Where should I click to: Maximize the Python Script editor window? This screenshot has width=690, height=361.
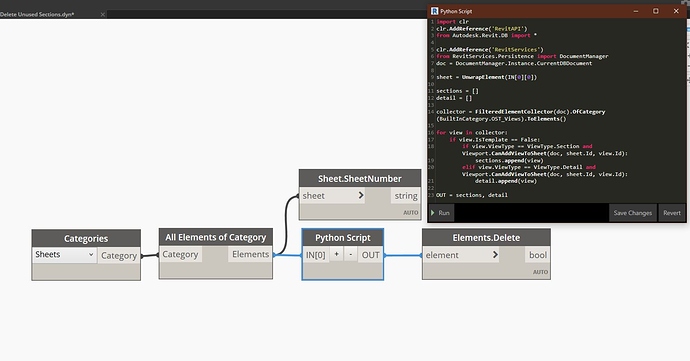pos(656,11)
